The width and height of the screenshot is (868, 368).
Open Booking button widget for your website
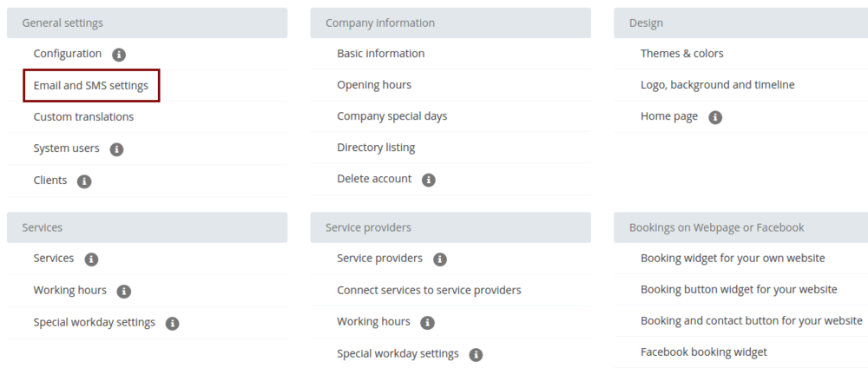click(x=739, y=290)
